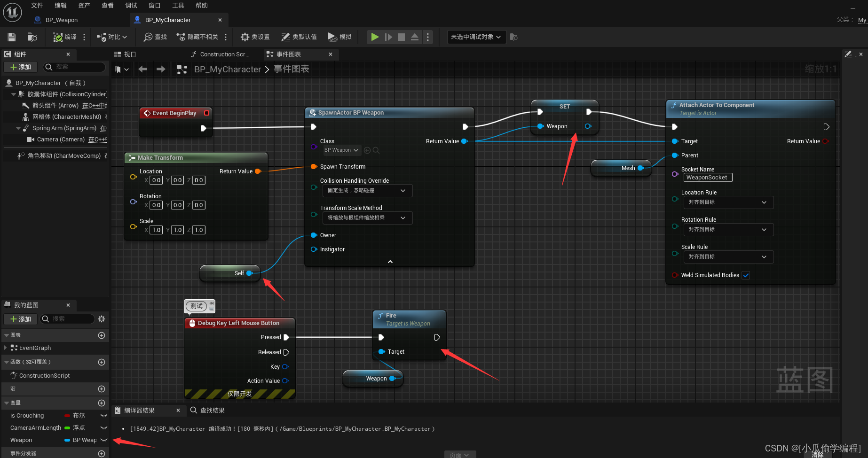Click the Socket Name WeaponSocket field
This screenshot has height=458, width=868.
coord(707,178)
